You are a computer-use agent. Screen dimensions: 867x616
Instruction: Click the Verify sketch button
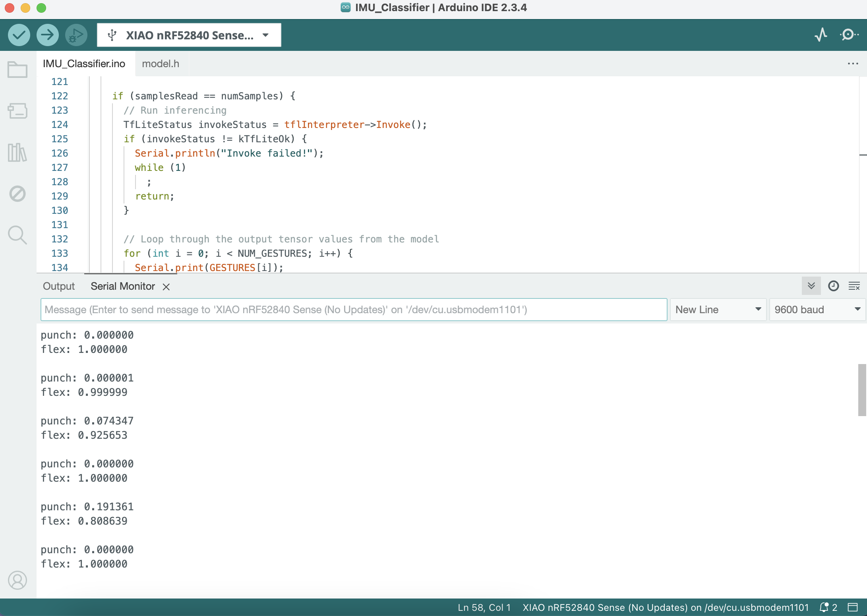(x=19, y=35)
